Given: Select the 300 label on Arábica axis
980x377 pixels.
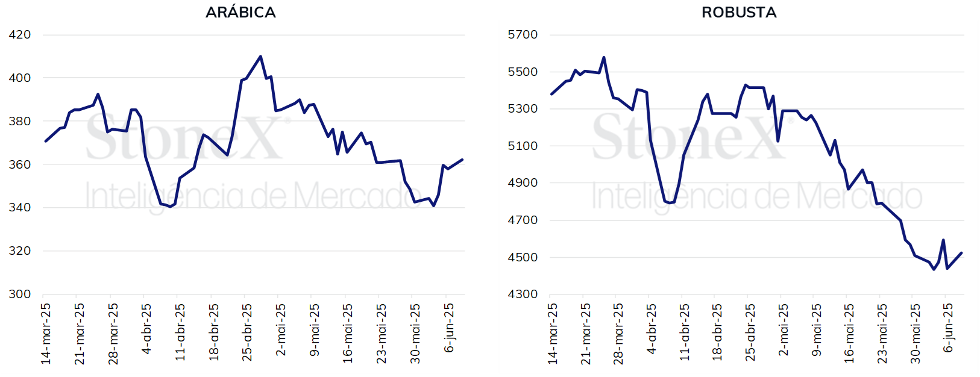Looking at the screenshot, I should (20, 294).
